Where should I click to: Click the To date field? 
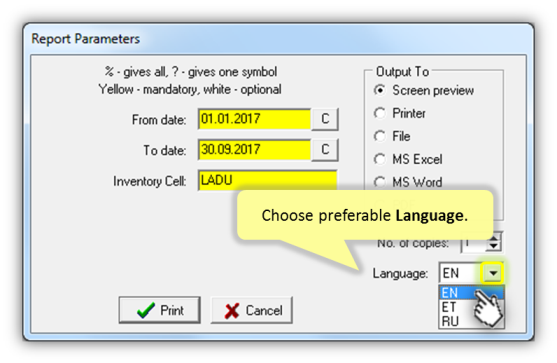(254, 150)
